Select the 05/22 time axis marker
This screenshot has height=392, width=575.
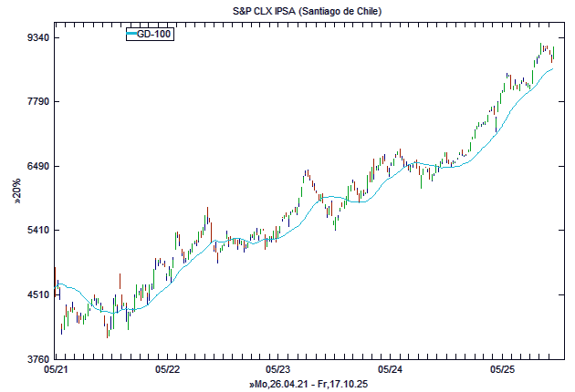point(168,370)
